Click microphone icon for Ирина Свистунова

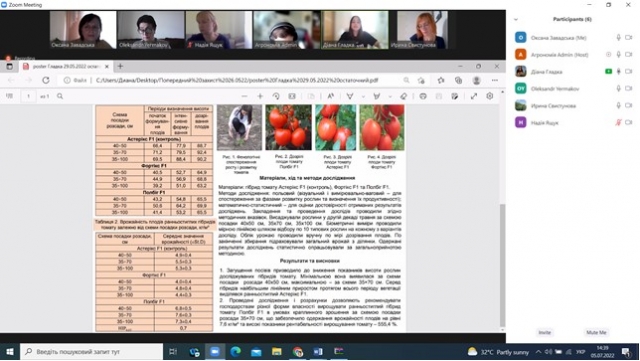618,105
